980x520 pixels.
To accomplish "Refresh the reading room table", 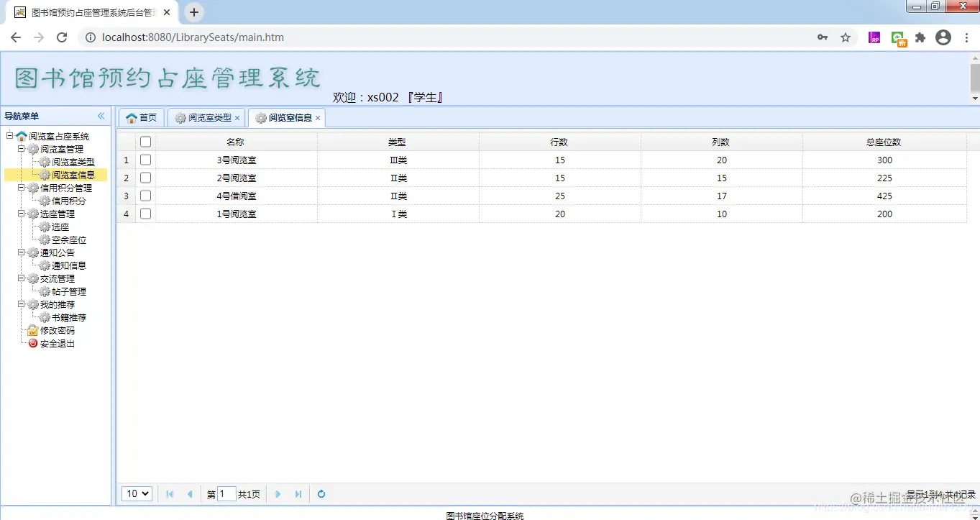I will pyautogui.click(x=321, y=494).
